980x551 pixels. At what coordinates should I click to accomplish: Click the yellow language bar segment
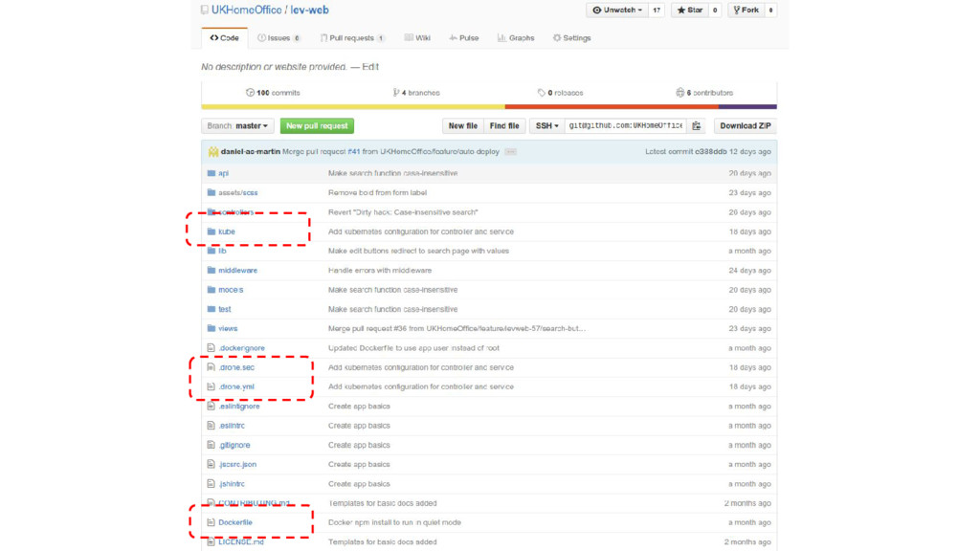coord(353,107)
